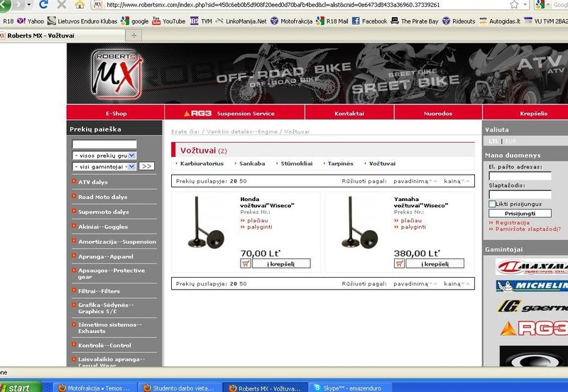
Task: Click the Roberts MX logo
Action: pyautogui.click(x=116, y=75)
